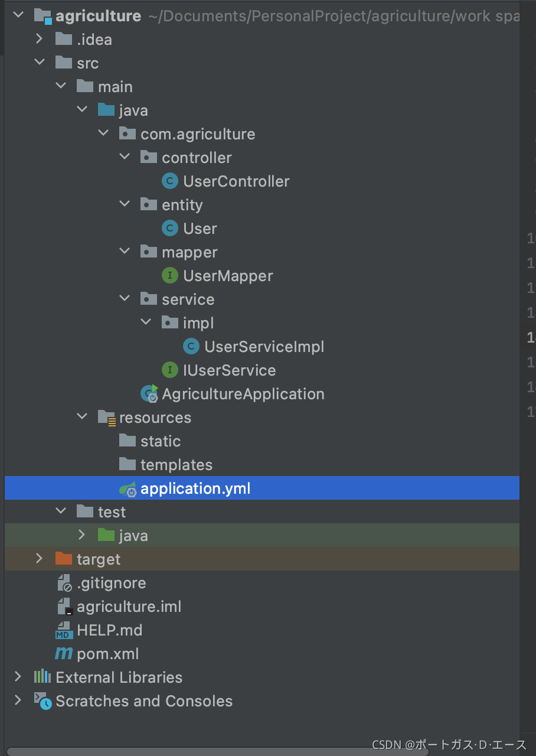Viewport: 536px width, 756px height.
Task: Click the class icon next to UserController
Action: pyautogui.click(x=170, y=181)
